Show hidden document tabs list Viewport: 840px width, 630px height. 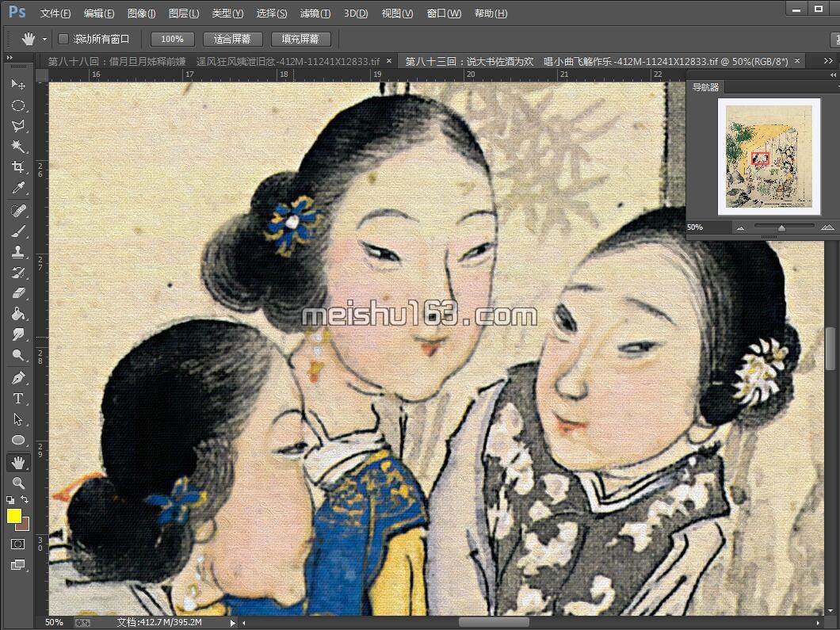point(827,61)
